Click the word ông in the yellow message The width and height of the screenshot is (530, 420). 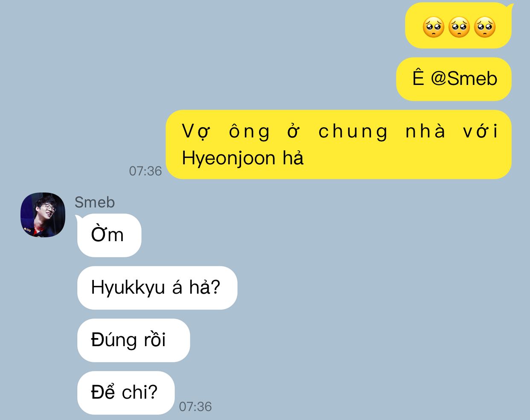[x=250, y=131]
